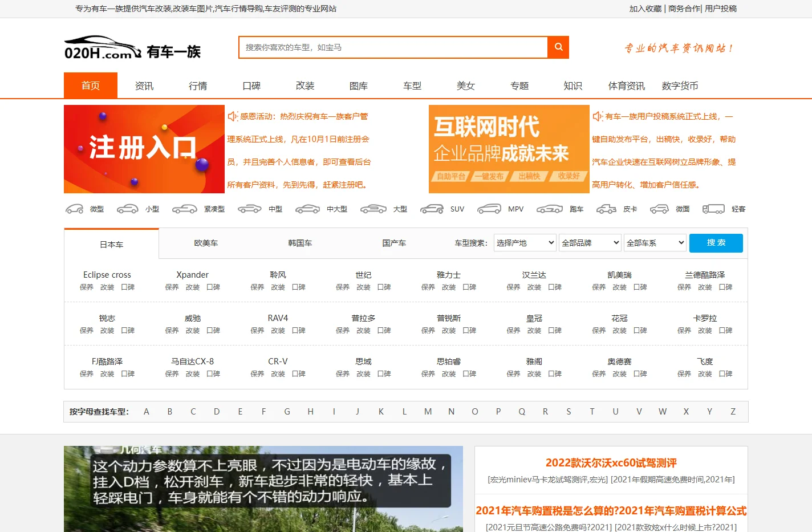The image size is (812, 532).
Task: Select the MPV car type icon
Action: (489, 209)
